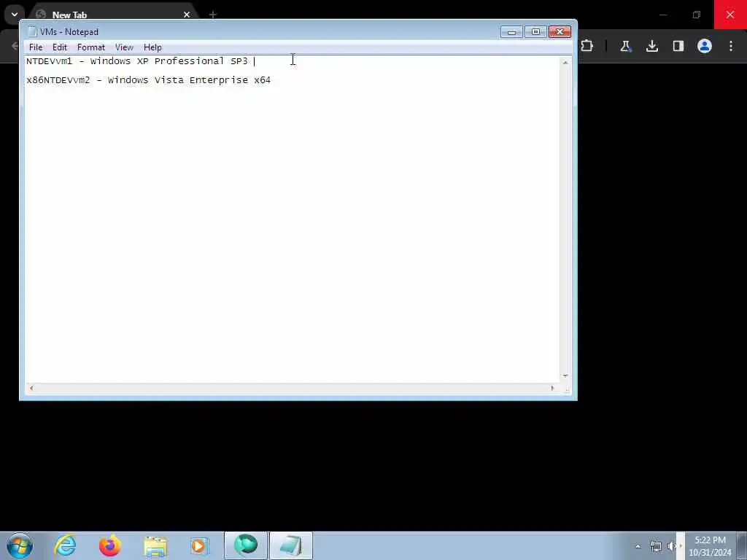The width and height of the screenshot is (747, 560).
Task: Click the Notepad title bar icon
Action: [x=32, y=31]
